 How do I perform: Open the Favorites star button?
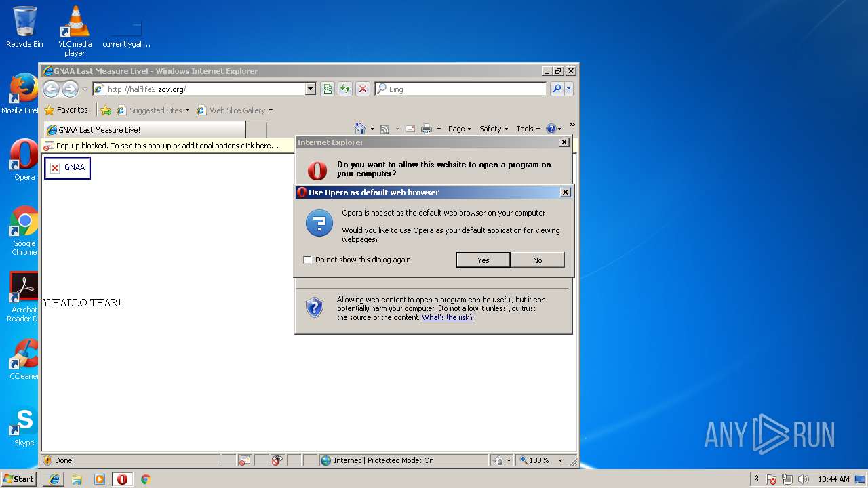tap(66, 110)
